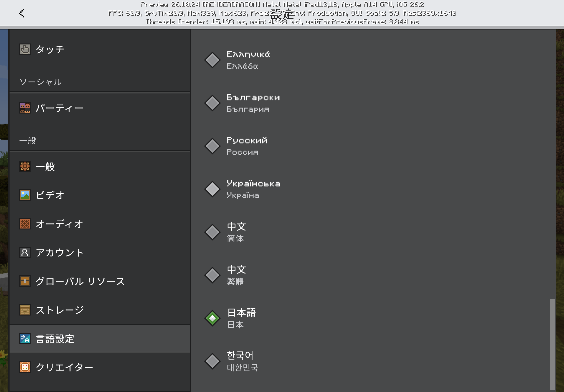
Task: Click the General (一般) gear icon
Action: click(25, 167)
